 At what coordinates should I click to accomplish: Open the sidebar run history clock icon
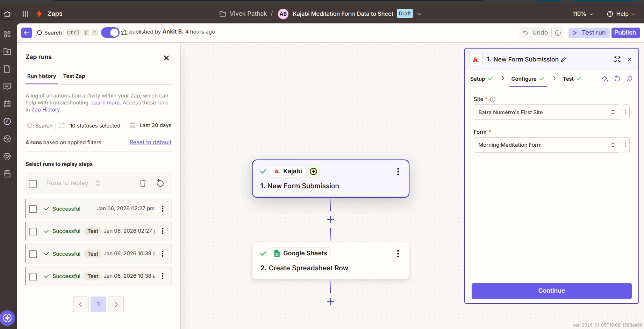(7, 121)
